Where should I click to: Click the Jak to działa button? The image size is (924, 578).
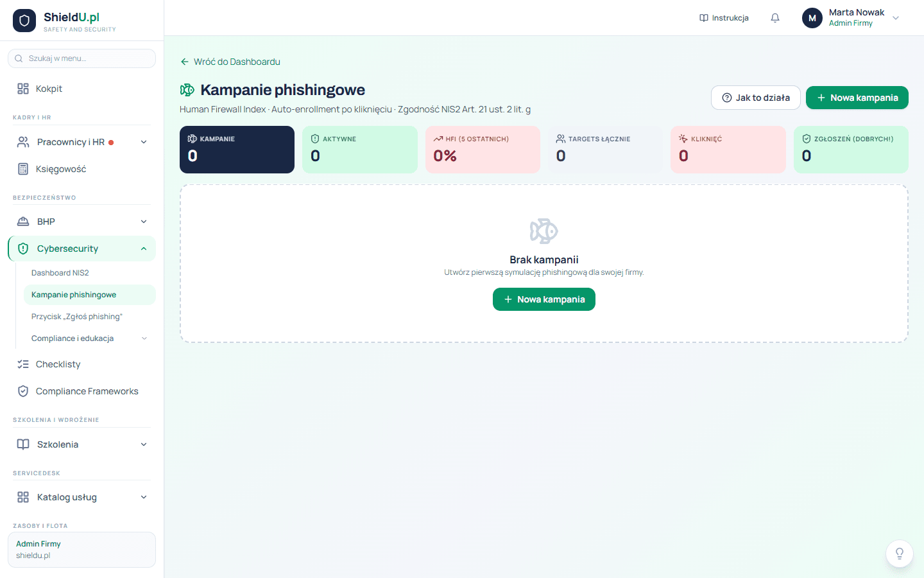pyautogui.click(x=756, y=98)
